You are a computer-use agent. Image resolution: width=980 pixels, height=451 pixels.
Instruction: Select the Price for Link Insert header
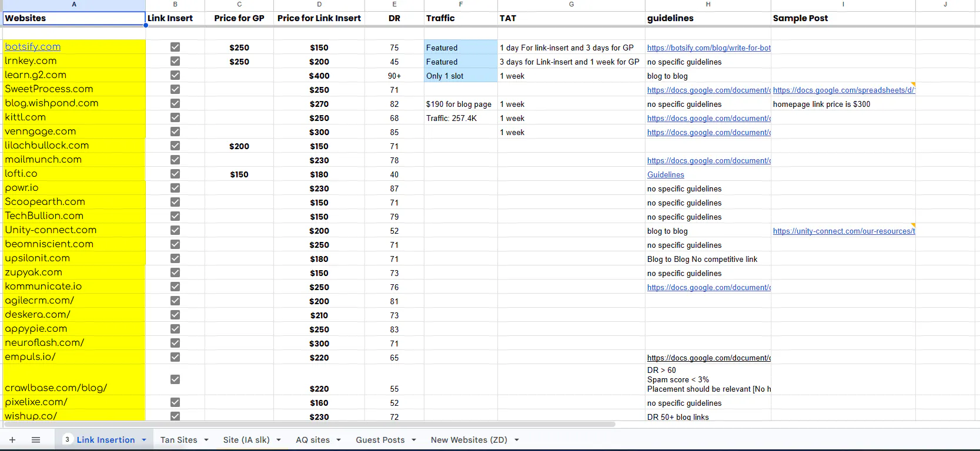pyautogui.click(x=319, y=18)
